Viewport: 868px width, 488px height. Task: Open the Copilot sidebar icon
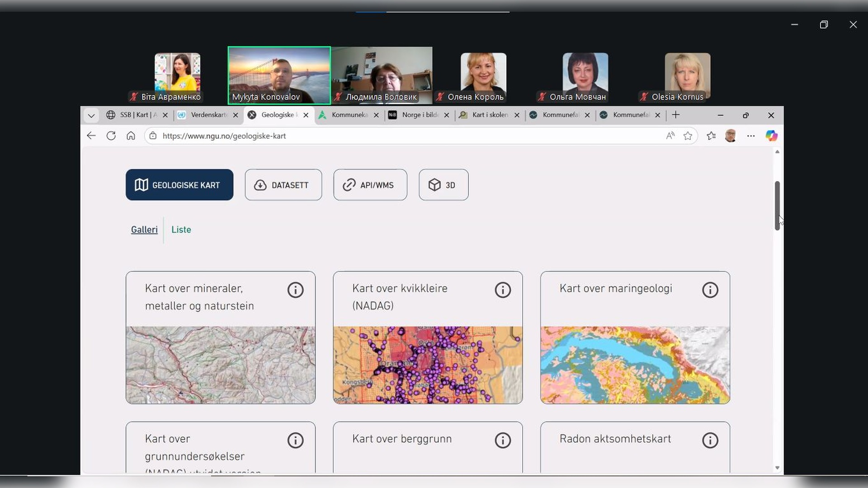click(x=771, y=136)
